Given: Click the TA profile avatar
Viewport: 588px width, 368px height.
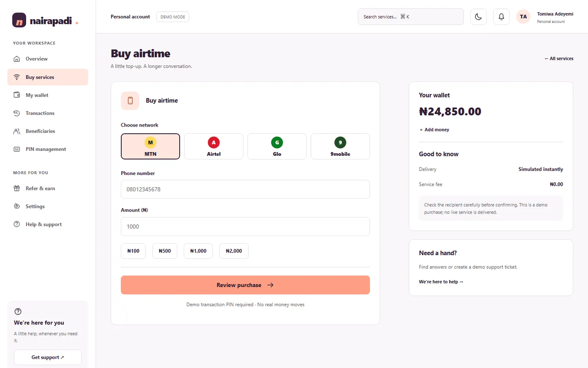Looking at the screenshot, I should [x=523, y=17].
